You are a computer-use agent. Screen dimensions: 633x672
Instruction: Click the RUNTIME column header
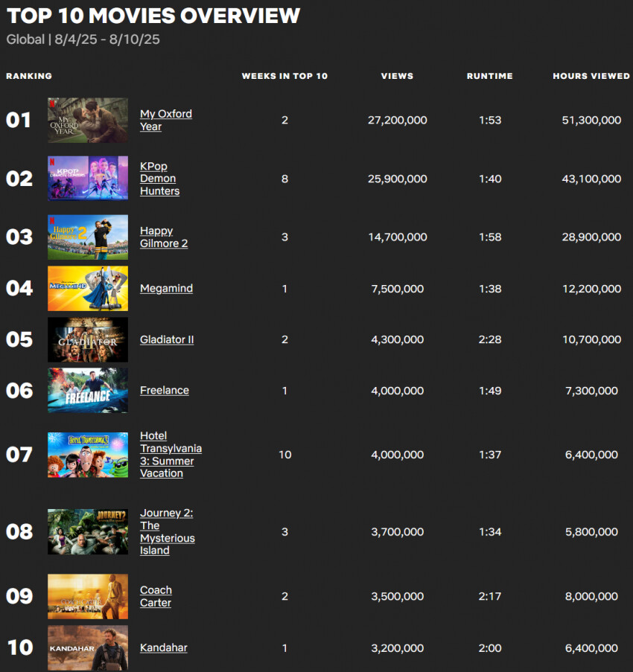[490, 76]
